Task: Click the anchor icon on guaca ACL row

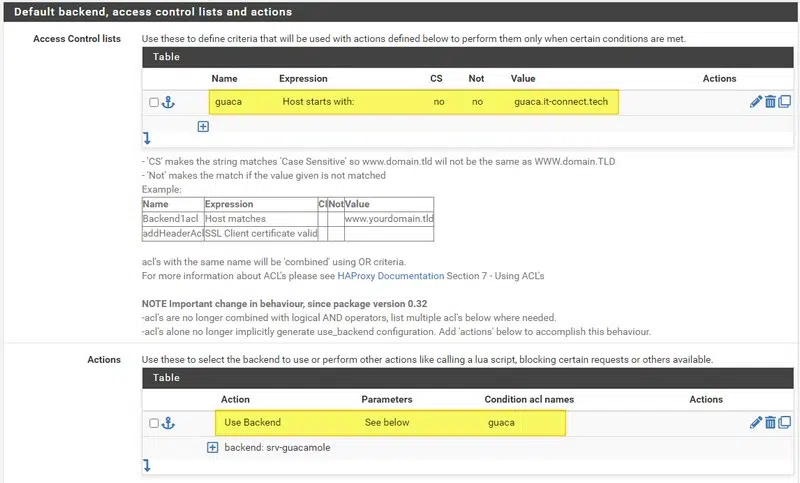Action: click(x=168, y=102)
